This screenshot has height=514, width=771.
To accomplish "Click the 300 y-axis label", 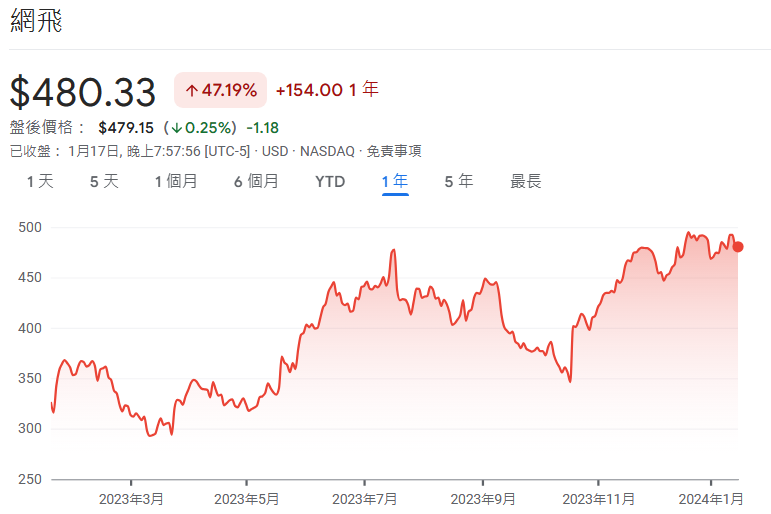I will 30,428.
